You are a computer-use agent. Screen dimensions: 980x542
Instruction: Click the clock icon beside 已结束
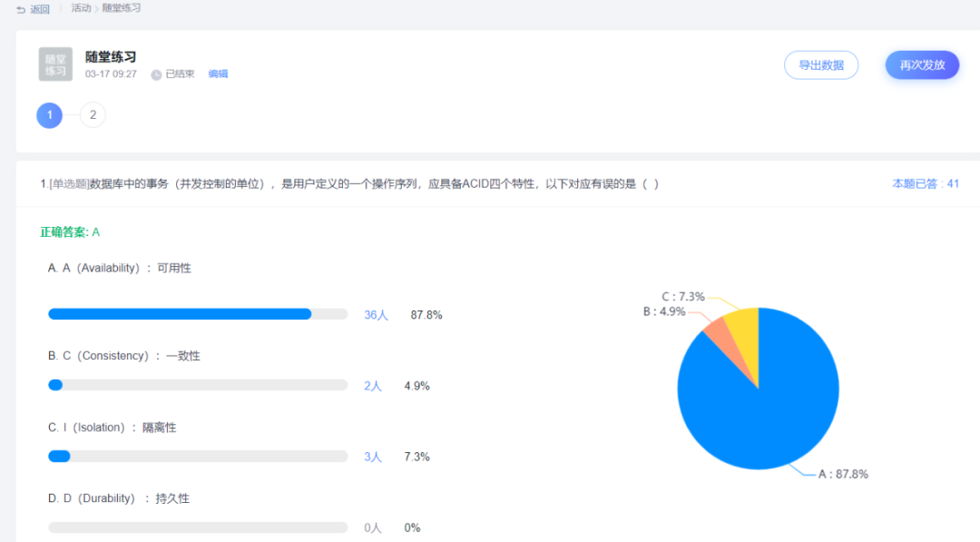(156, 74)
